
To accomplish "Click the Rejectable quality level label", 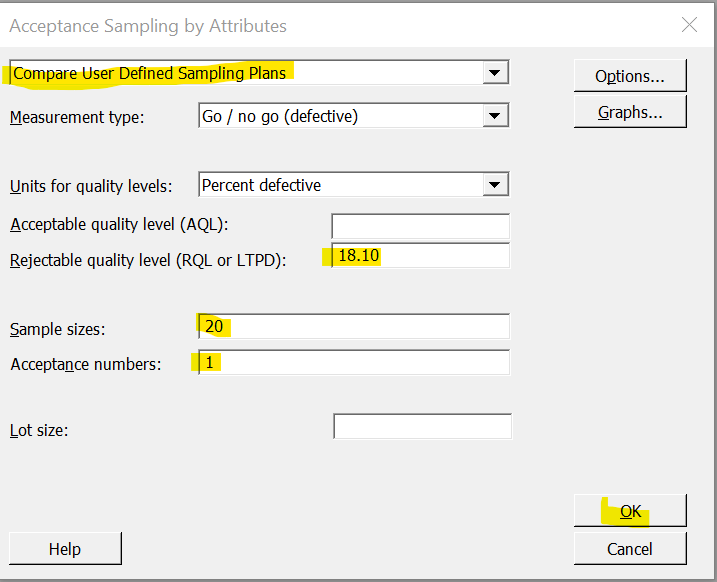I will [x=148, y=261].
